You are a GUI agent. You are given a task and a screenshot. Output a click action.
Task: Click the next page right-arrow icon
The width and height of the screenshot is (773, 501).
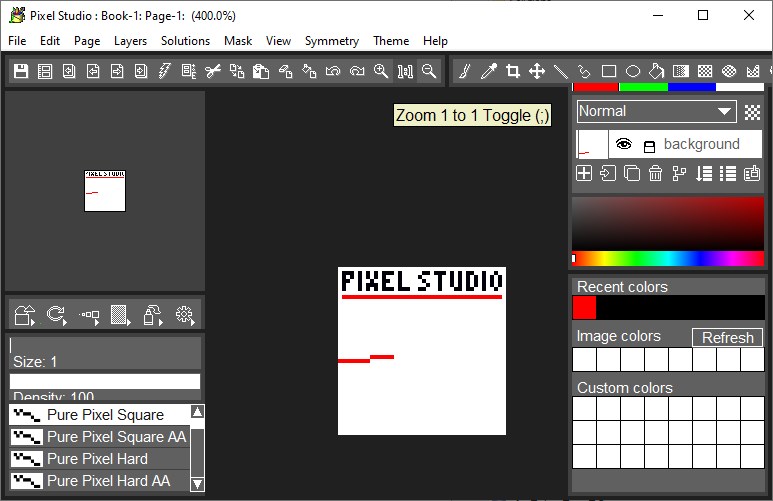pos(117,72)
